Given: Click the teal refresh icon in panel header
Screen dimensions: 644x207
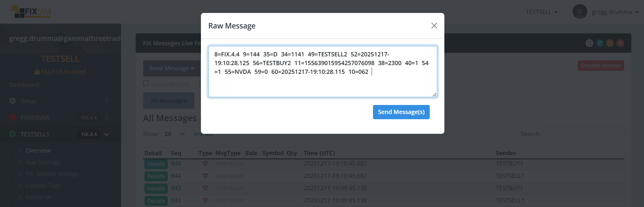Looking at the screenshot, I should click(x=600, y=43).
